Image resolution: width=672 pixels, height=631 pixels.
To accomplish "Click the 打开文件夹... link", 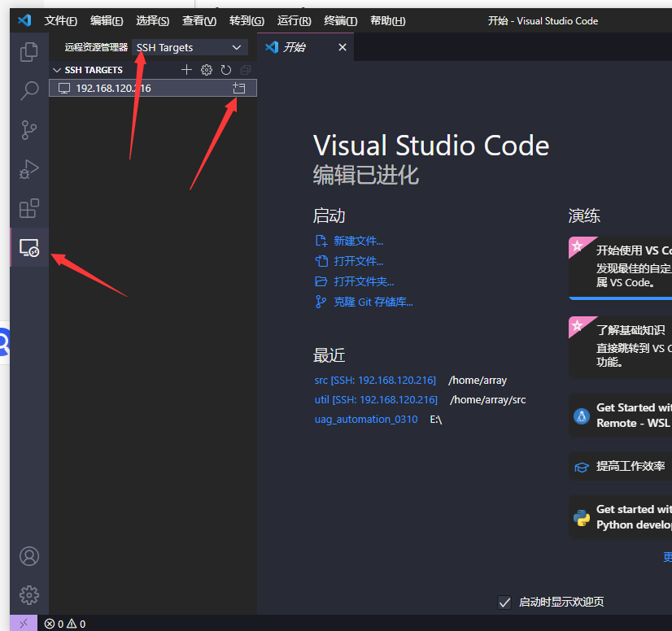I will [364, 281].
